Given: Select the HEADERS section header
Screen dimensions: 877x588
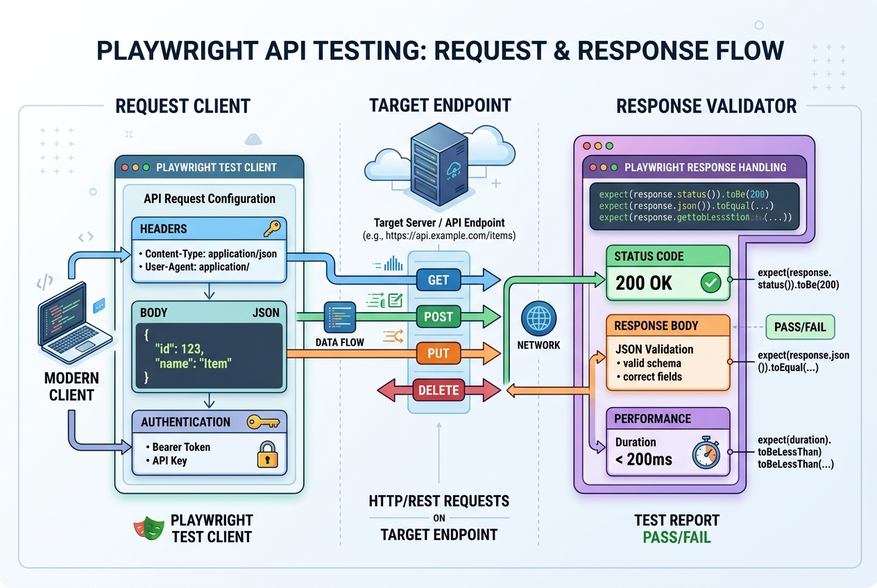Looking at the screenshot, I should pos(209,230).
